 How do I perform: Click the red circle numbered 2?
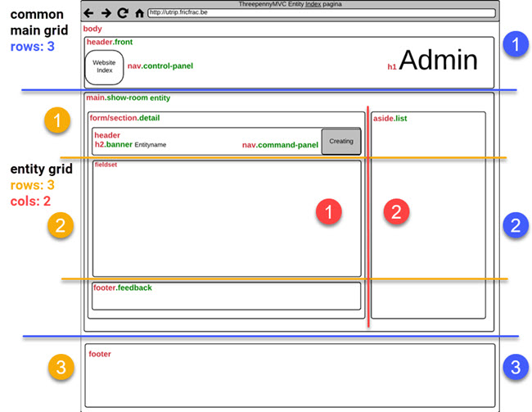396,212
